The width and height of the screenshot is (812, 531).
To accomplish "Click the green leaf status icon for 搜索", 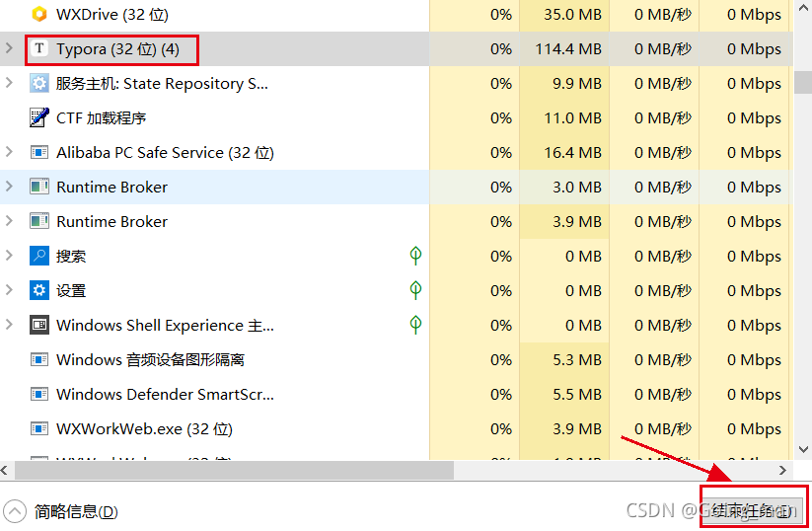I will 415,256.
